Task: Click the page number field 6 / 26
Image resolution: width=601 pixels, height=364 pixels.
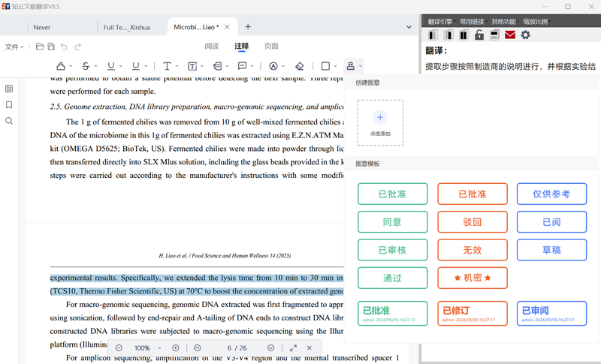Action: pos(237,348)
